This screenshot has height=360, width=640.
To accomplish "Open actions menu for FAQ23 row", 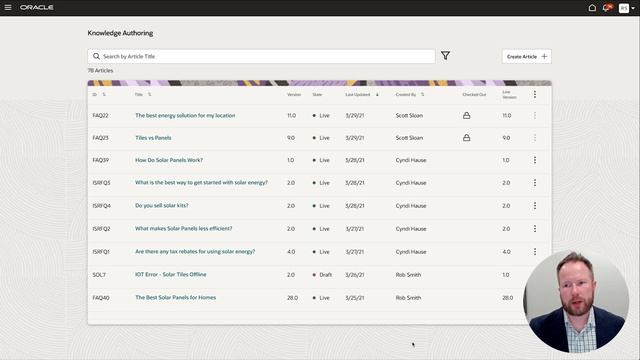I will 535,138.
